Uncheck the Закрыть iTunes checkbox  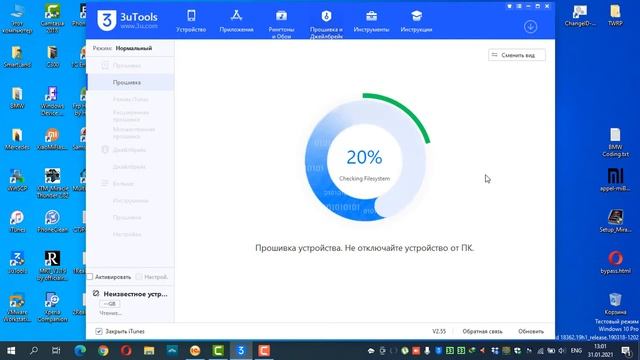tap(99, 331)
